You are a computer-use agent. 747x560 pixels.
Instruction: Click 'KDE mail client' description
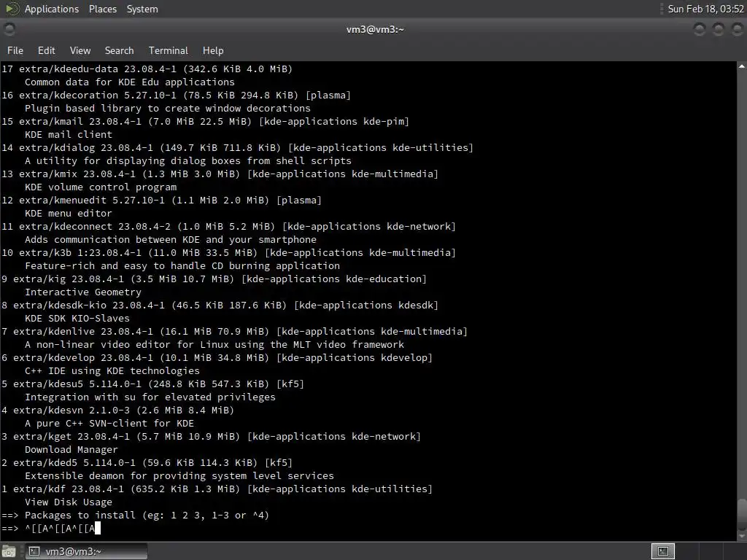[69, 134]
